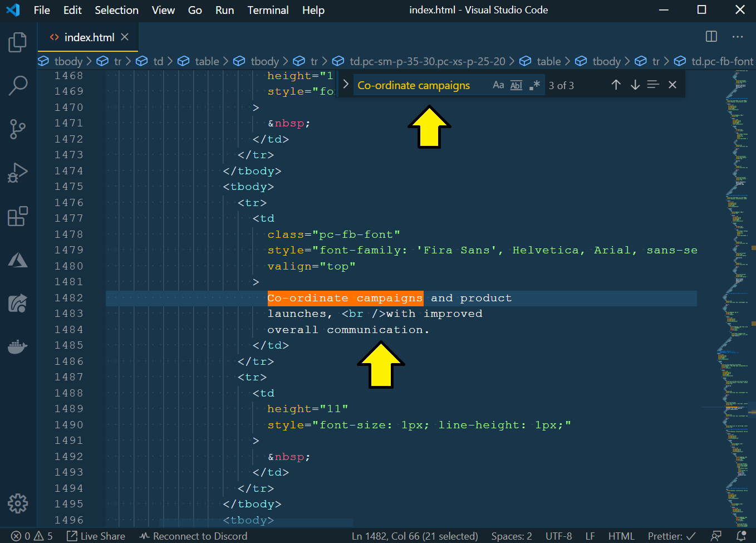Open the Edit menu
Viewport: 756px width, 543px height.
pos(72,10)
